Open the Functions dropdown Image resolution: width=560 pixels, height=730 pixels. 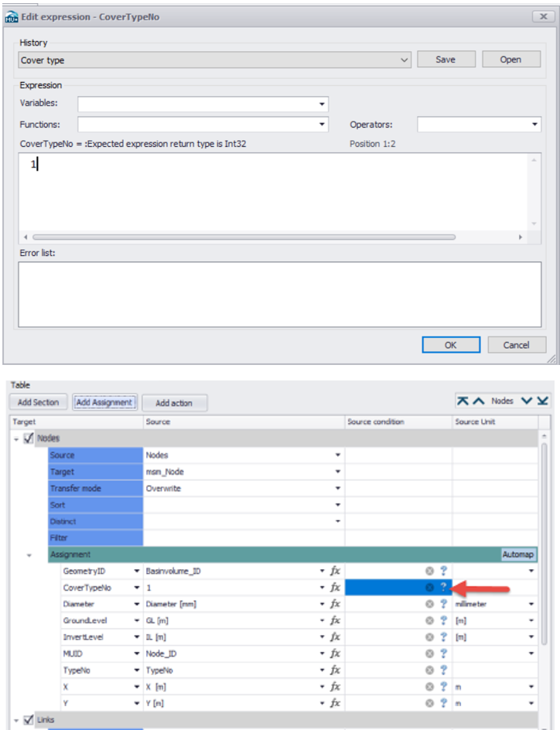click(322, 125)
